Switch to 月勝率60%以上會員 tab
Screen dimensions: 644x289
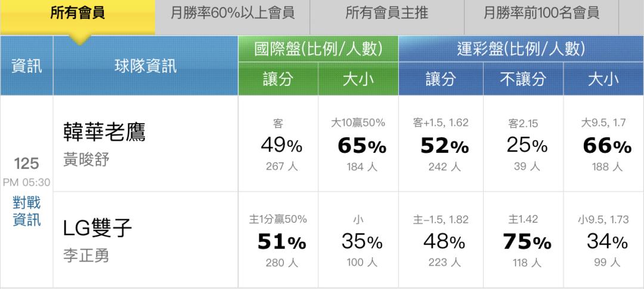pos(232,13)
